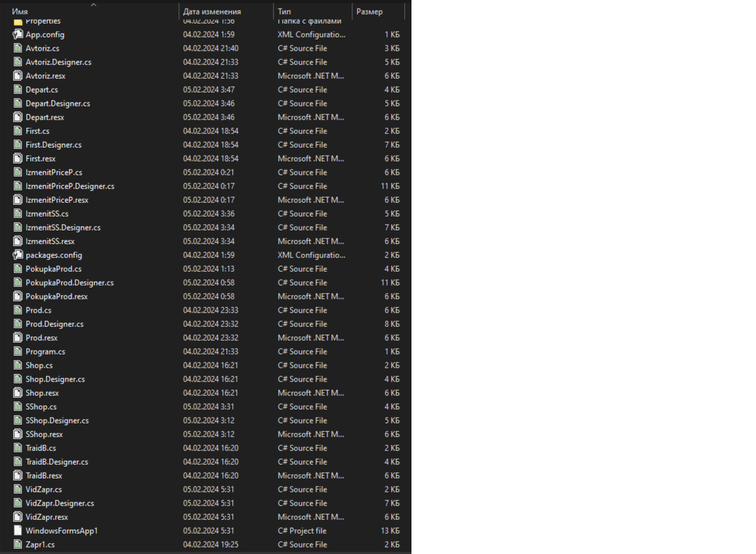Select the Zapr1.cs file name
756x554 pixels.
pyautogui.click(x=40, y=545)
